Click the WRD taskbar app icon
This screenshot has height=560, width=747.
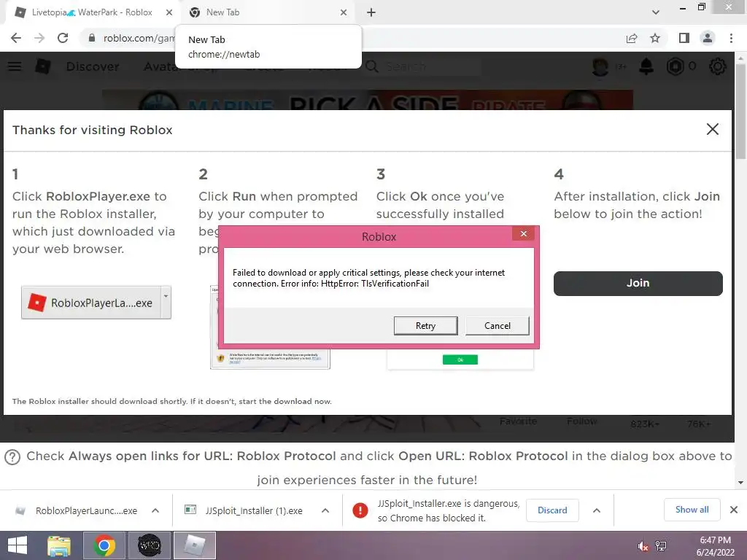(x=149, y=545)
